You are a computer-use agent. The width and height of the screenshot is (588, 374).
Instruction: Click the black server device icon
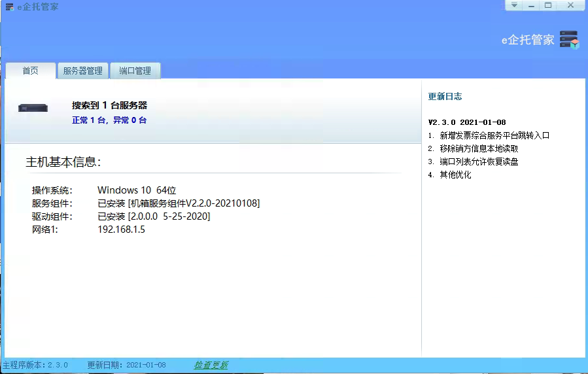tap(33, 108)
